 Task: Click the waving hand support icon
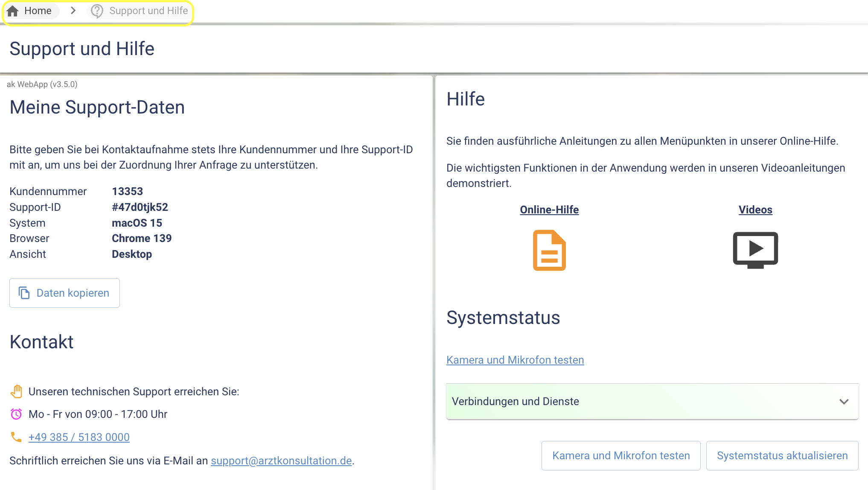16,391
